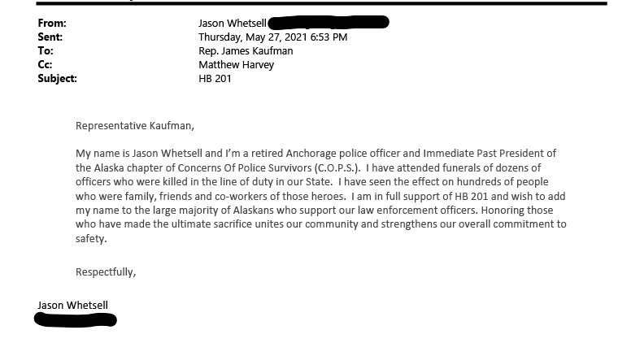Click the signature name Jason Whetsell

coord(72,306)
